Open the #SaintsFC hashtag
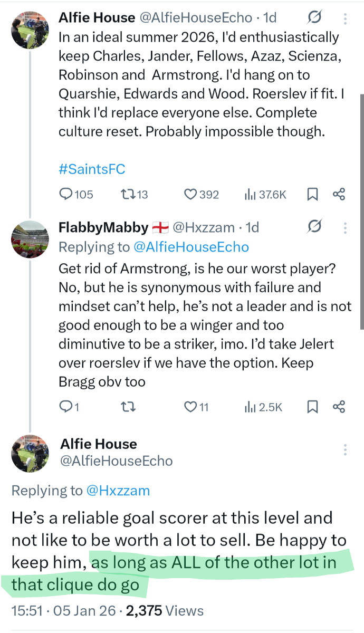Image resolution: width=364 pixels, height=633 pixels. (x=92, y=169)
